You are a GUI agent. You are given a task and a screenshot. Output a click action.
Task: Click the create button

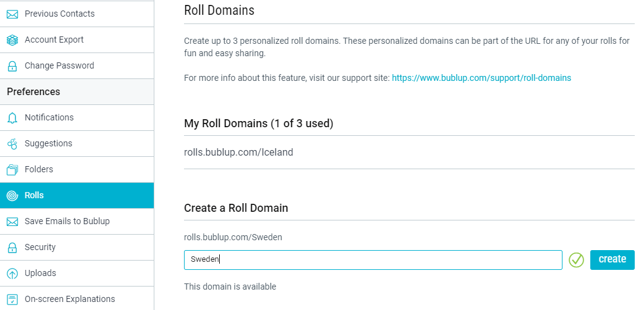pos(612,259)
